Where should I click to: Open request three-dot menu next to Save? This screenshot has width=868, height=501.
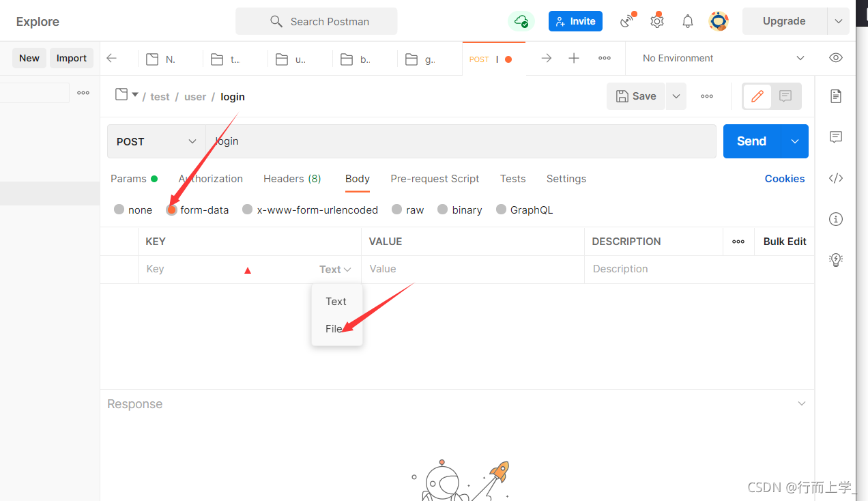click(x=707, y=96)
